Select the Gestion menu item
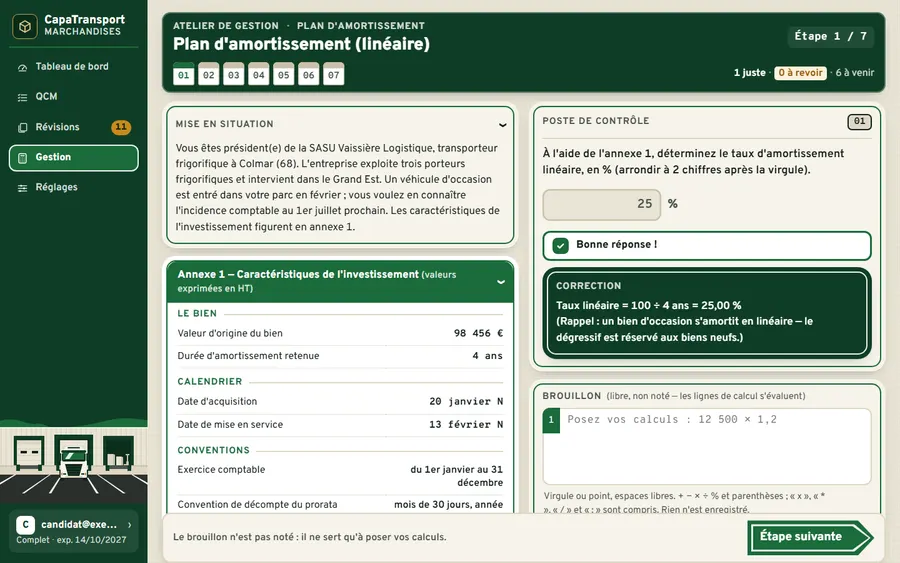 73,157
